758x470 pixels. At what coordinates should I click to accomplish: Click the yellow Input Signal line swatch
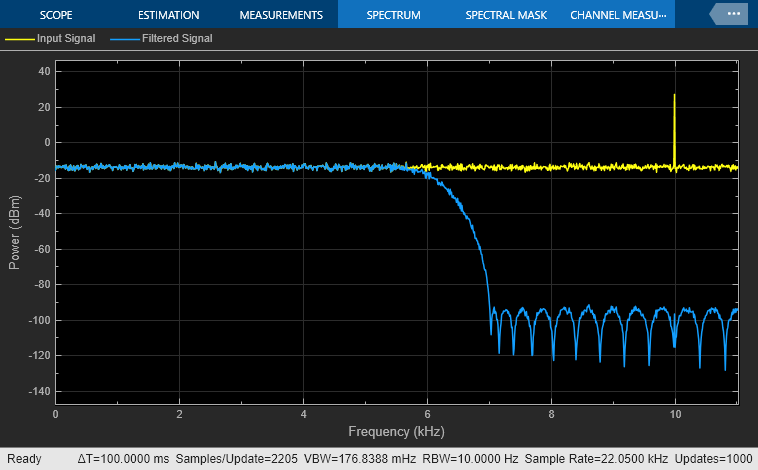(19, 39)
